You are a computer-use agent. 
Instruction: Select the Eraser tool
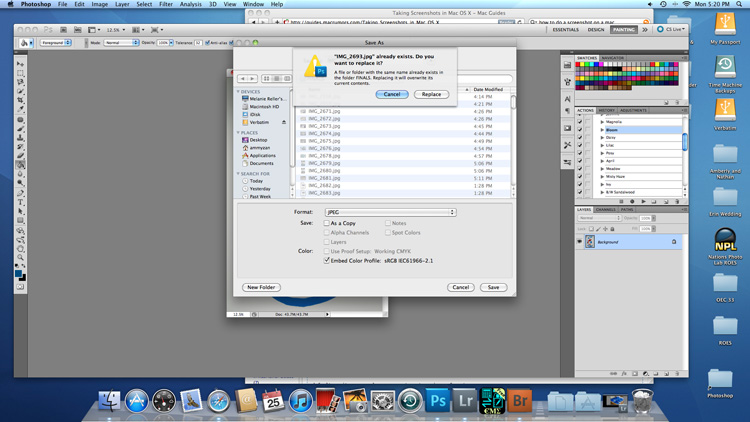[x=20, y=156]
